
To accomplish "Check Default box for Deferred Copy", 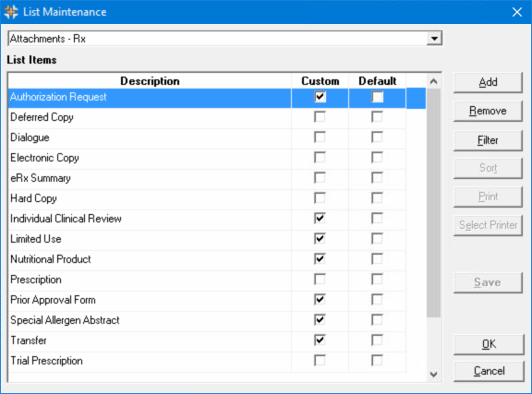I will [377, 117].
